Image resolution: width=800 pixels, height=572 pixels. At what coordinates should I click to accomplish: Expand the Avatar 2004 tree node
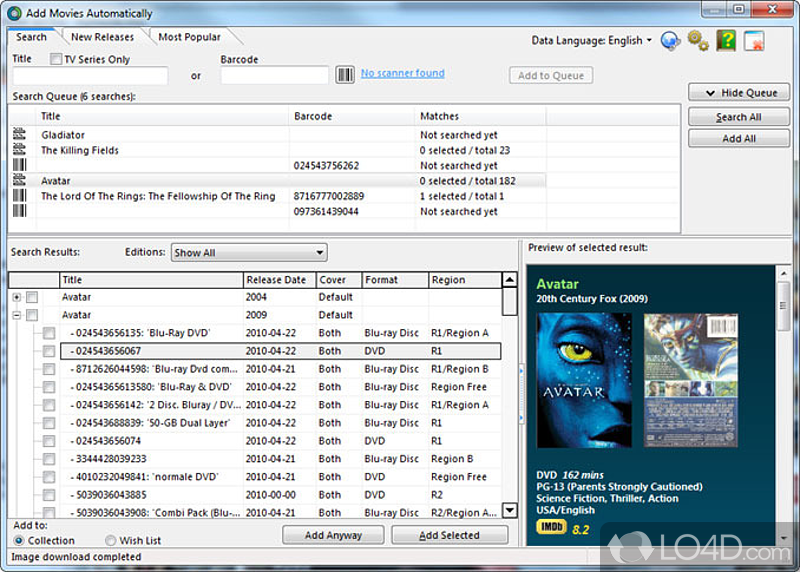pos(17,297)
